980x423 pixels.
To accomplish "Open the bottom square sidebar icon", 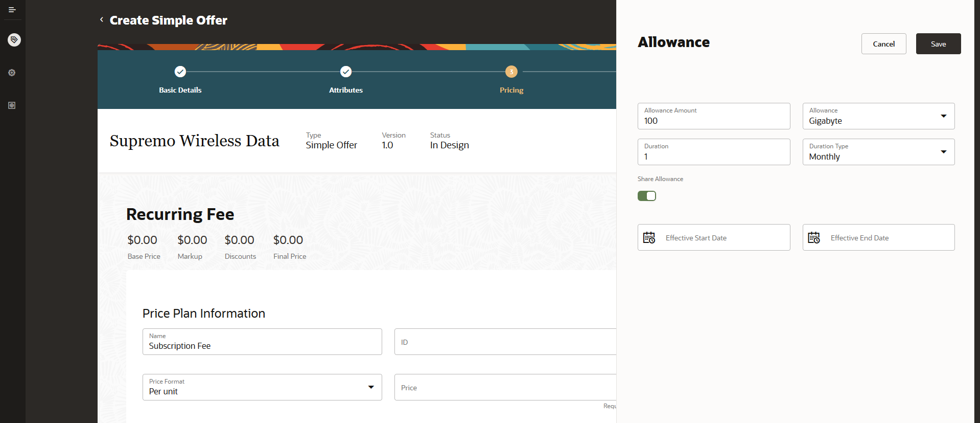I will click(x=12, y=105).
